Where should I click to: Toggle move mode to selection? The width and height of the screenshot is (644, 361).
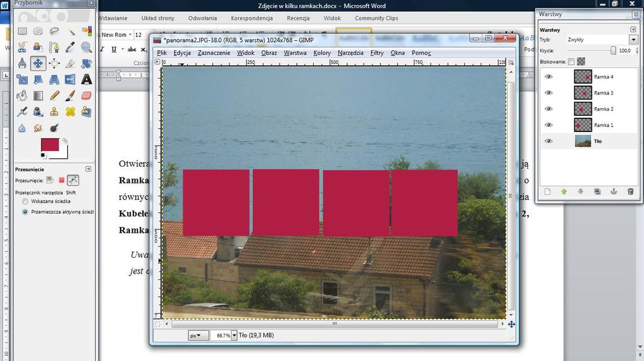point(62,181)
